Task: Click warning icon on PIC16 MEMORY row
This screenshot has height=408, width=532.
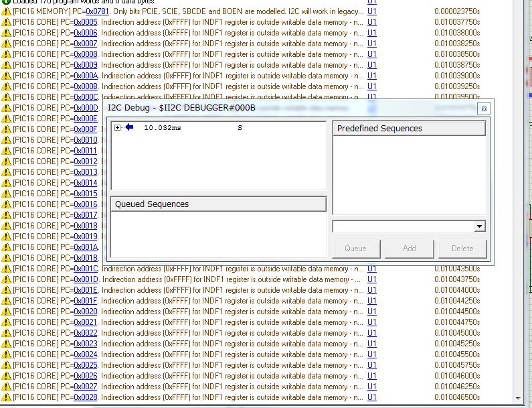Action: pyautogui.click(x=6, y=11)
